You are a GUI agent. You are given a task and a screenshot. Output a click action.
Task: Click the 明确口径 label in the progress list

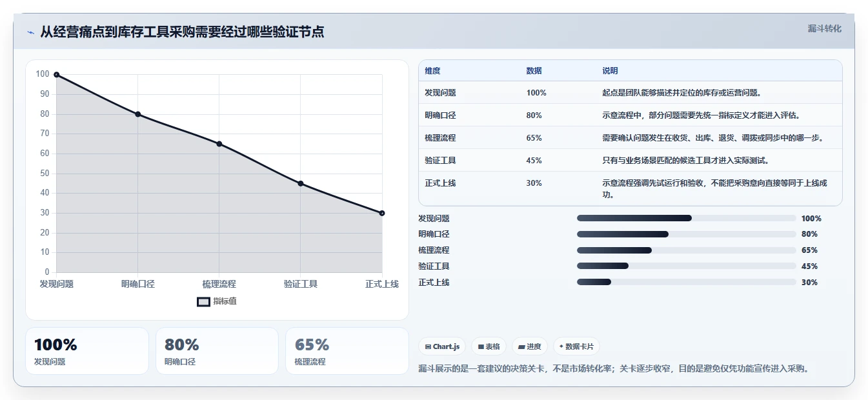[434, 234]
